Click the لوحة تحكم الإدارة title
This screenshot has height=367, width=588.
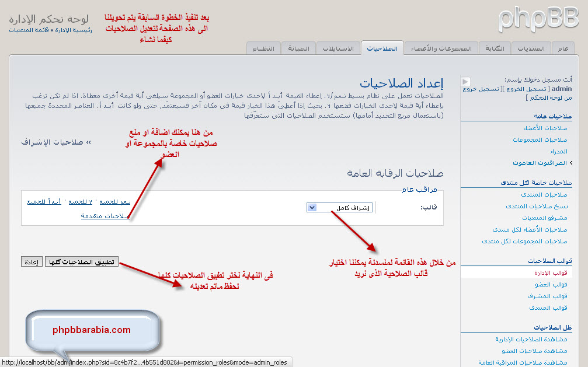(48, 19)
